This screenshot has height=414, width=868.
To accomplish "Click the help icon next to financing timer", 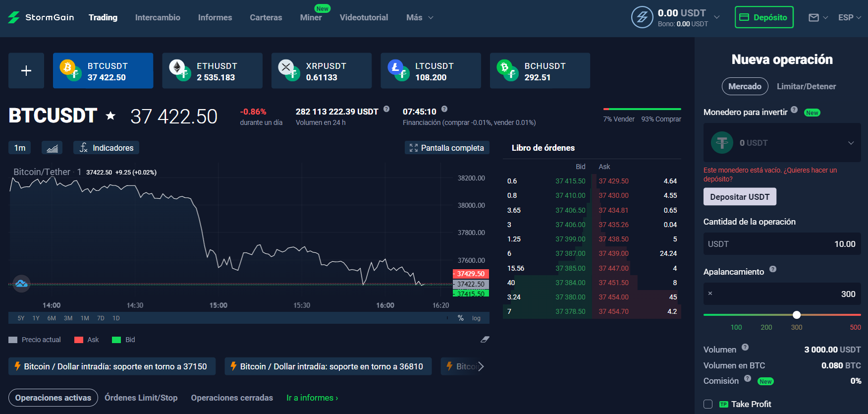I will click(444, 109).
